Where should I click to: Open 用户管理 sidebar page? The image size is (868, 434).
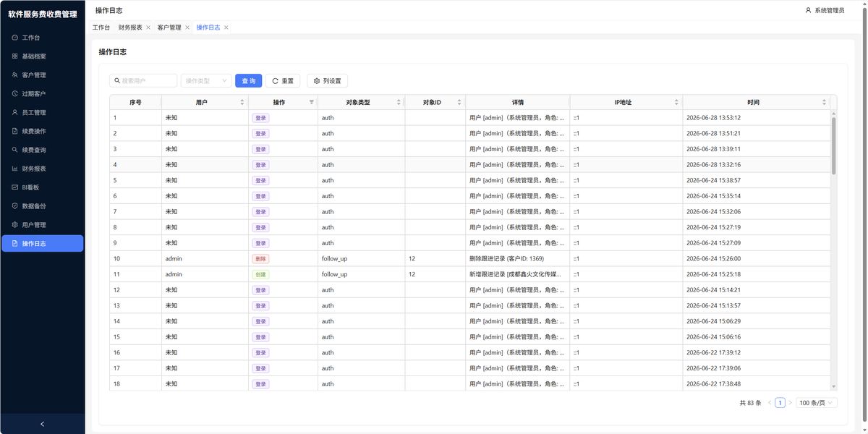42,224
